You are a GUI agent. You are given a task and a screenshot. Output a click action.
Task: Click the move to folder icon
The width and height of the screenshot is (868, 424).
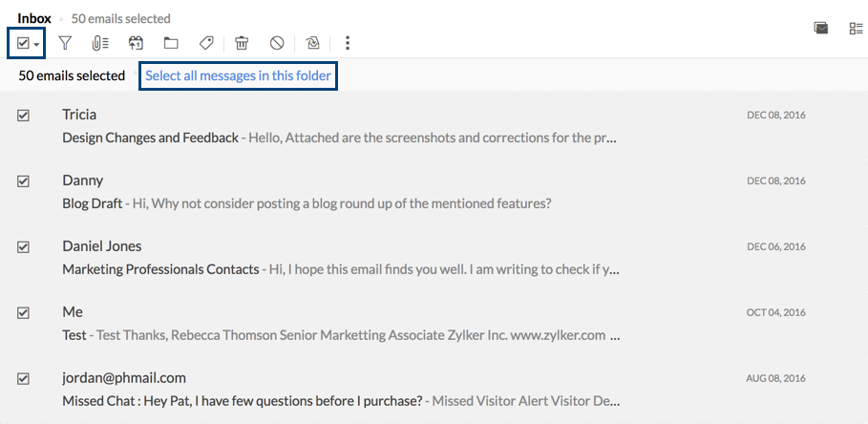pyautogui.click(x=171, y=43)
